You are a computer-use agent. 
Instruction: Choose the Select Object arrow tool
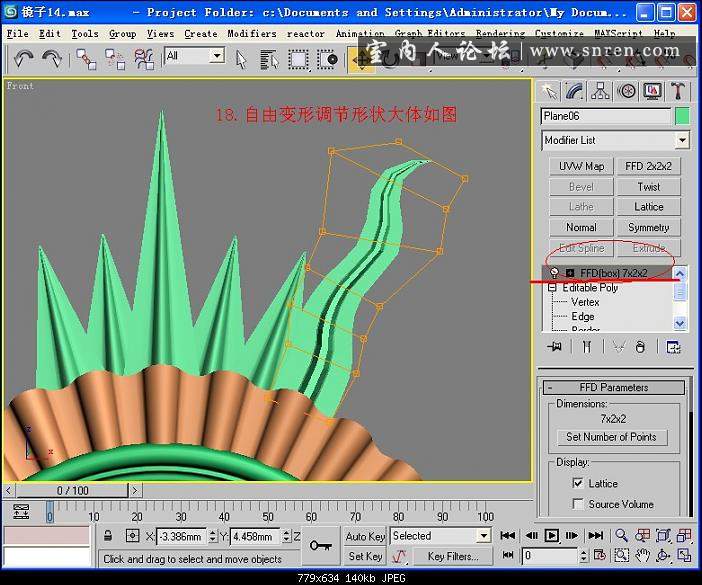241,59
